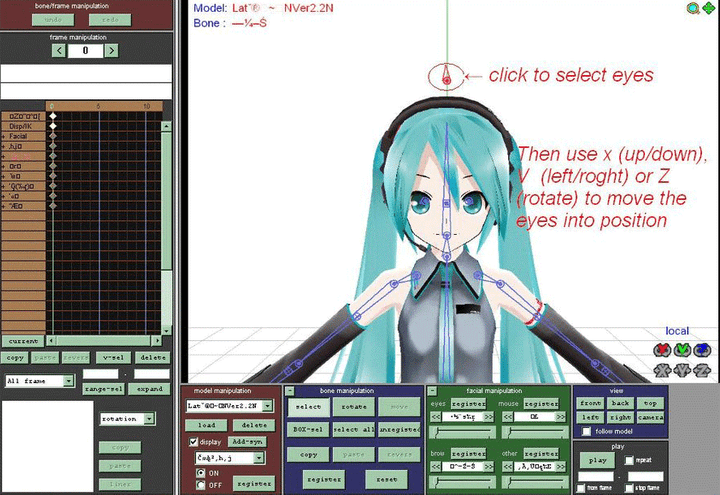This screenshot has width=720, height=495.
Task: Click the other morph previous << arrow
Action: 507,467
